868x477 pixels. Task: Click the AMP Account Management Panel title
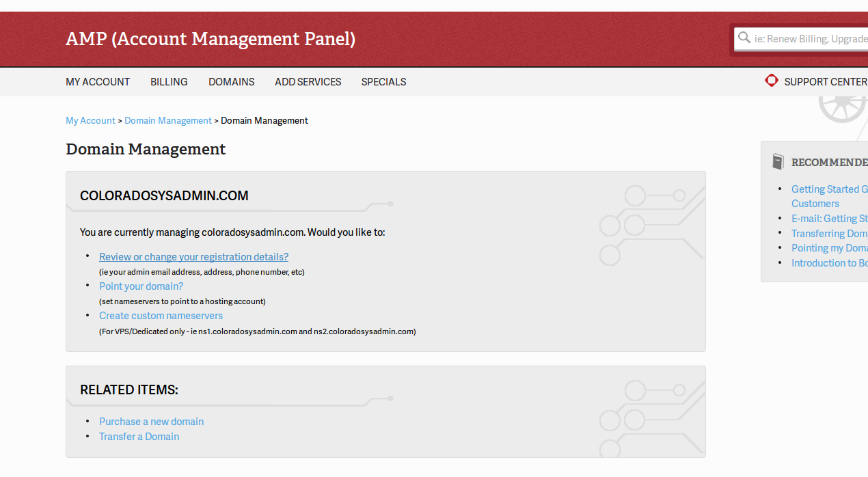(x=211, y=39)
